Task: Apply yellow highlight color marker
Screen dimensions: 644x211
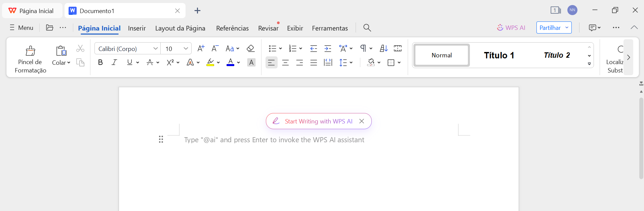Action: click(210, 62)
